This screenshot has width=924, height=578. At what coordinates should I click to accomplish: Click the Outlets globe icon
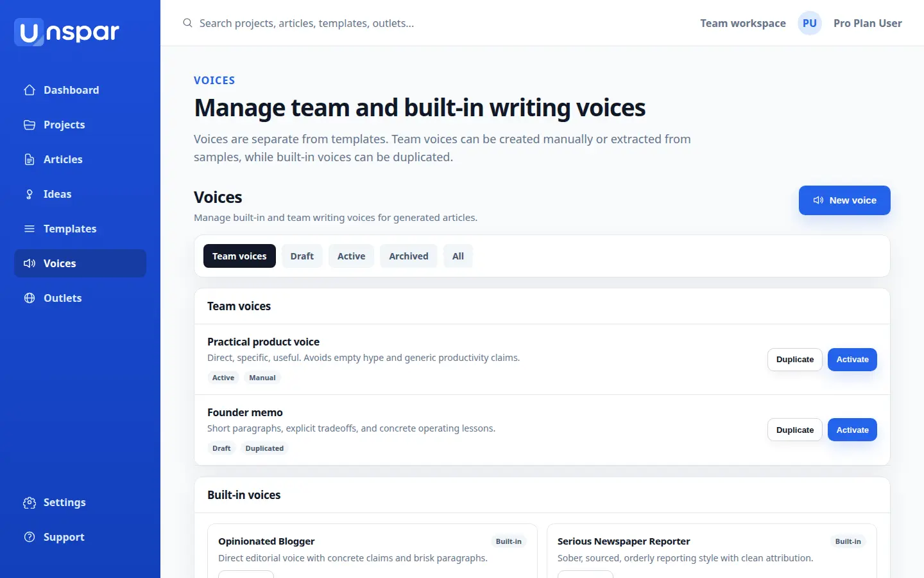(x=30, y=298)
